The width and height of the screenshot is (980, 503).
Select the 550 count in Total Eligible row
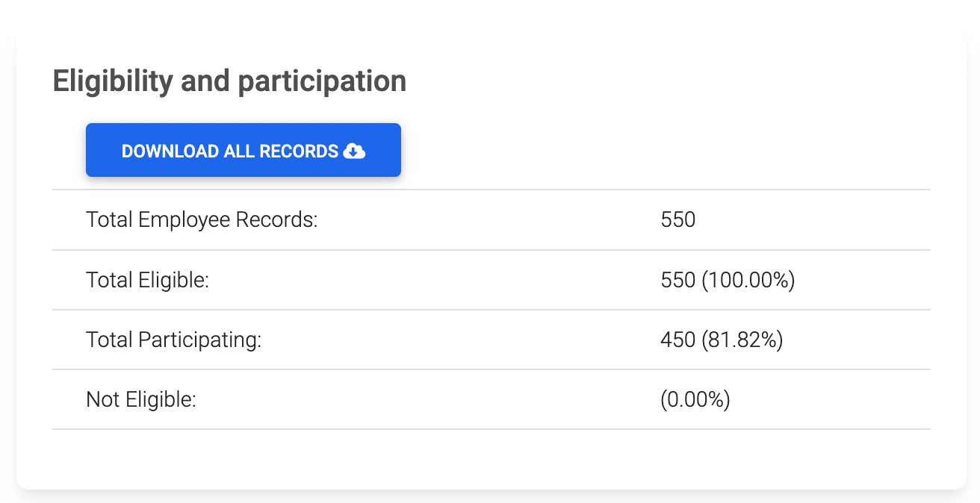point(678,280)
